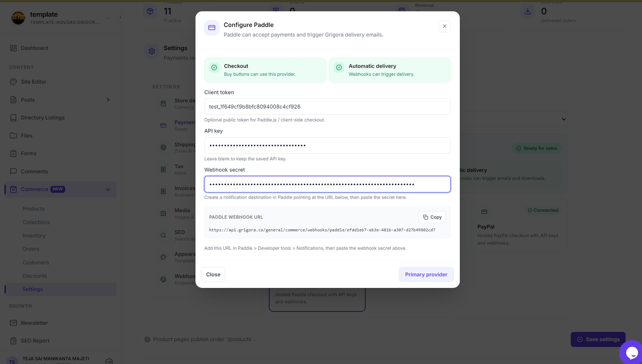Open the template site switcher dropdown
The height and width of the screenshot is (364, 642).
(x=108, y=18)
